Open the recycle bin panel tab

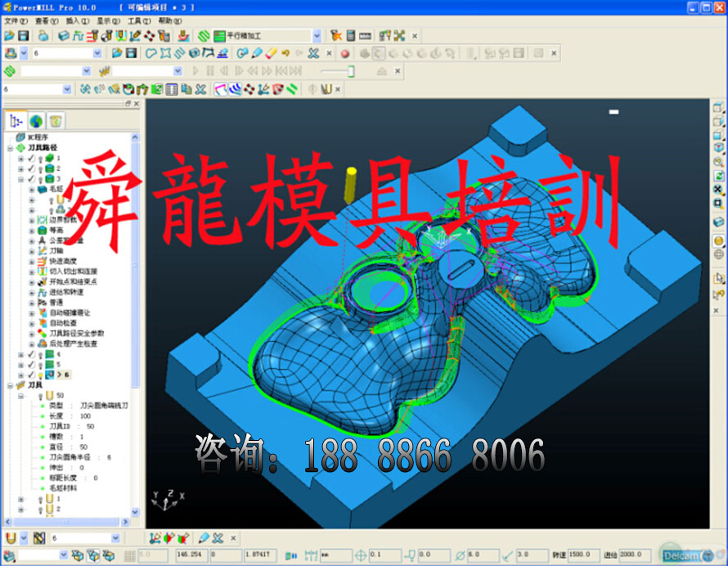55,121
